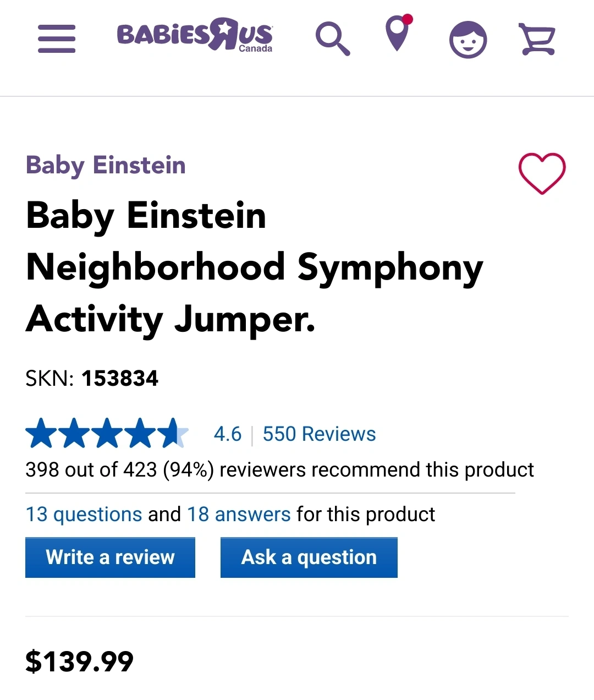Screen dimensions: 594x700
Task: Tap the product title heading
Action: click(255, 267)
